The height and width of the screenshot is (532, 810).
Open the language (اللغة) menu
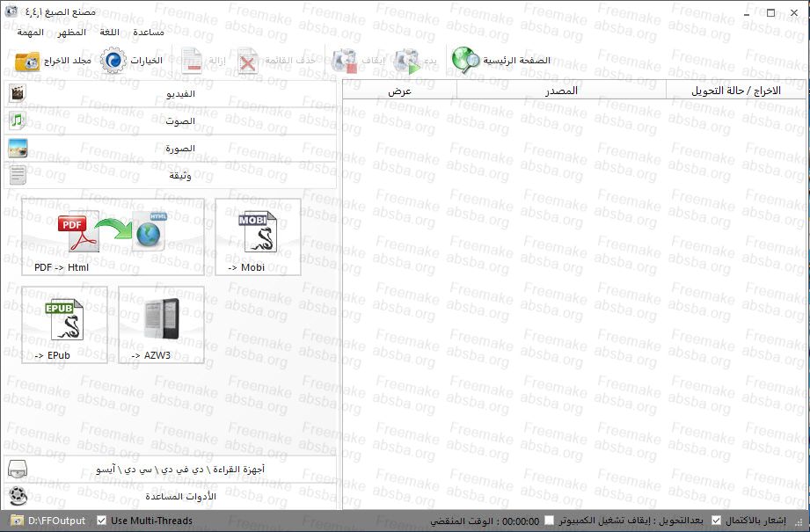point(110,33)
